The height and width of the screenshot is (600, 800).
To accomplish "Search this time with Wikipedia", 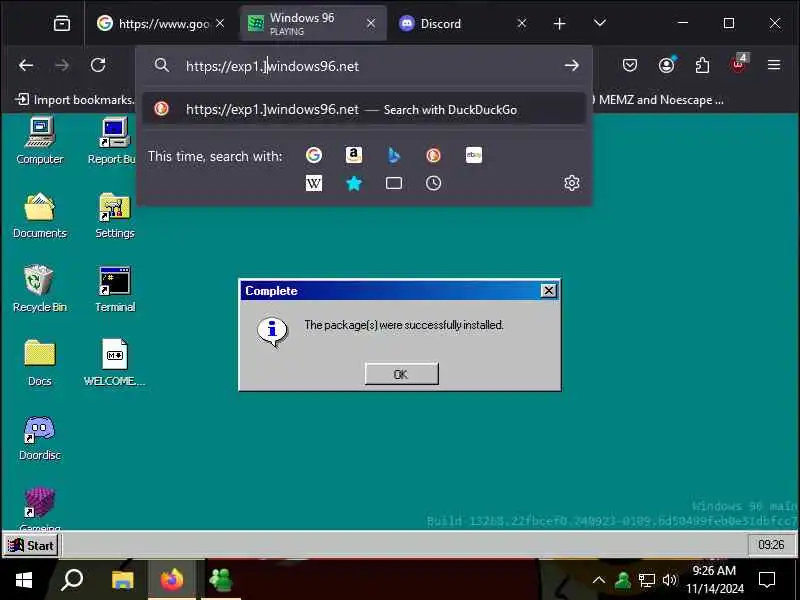I will 314,183.
